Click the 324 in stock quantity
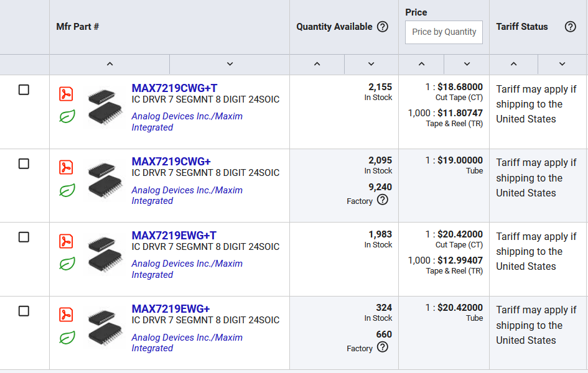Screen dimensions: 588x373 tap(384, 308)
